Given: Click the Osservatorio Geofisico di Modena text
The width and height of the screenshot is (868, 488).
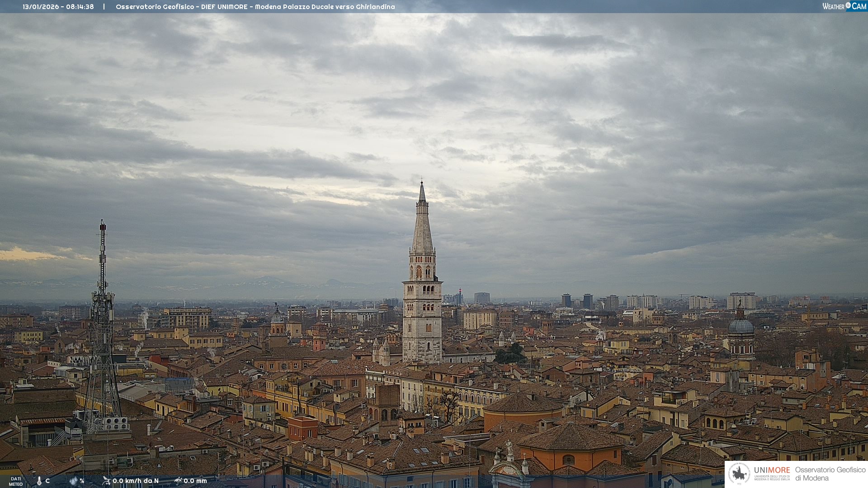Looking at the screenshot, I should click(830, 474).
